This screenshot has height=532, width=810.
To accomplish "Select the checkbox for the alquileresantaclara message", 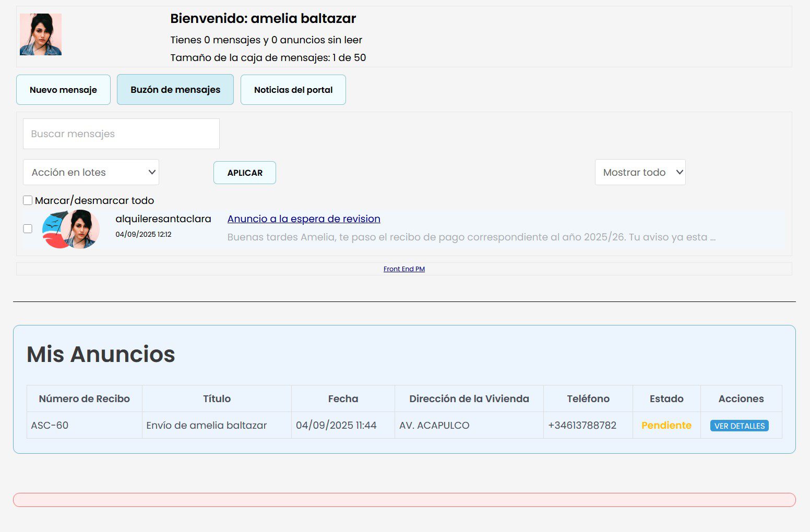I will (28, 229).
